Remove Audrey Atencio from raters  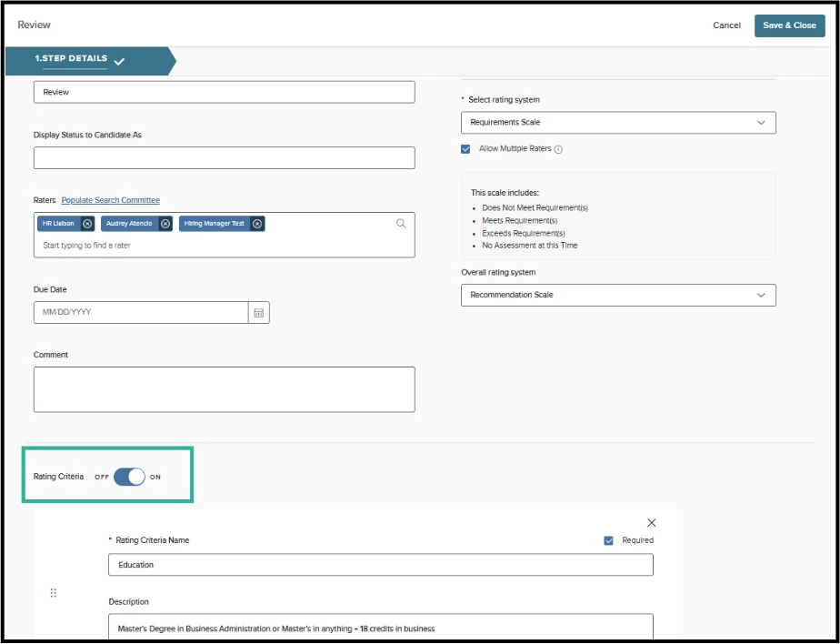(165, 224)
